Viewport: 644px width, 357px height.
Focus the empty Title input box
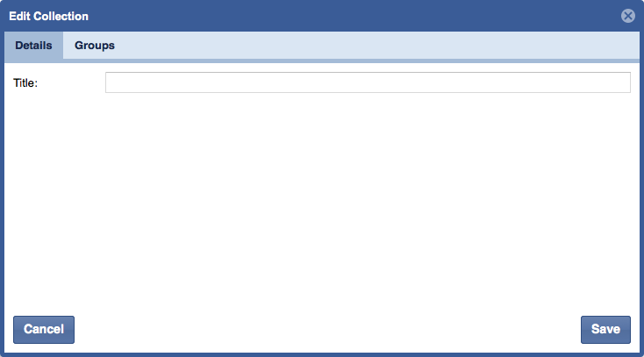[x=368, y=82]
